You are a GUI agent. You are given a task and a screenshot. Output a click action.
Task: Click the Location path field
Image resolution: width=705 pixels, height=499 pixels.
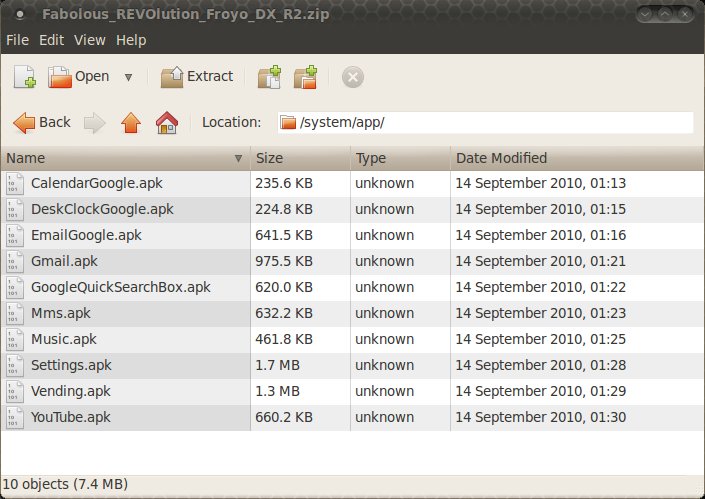tap(485, 122)
